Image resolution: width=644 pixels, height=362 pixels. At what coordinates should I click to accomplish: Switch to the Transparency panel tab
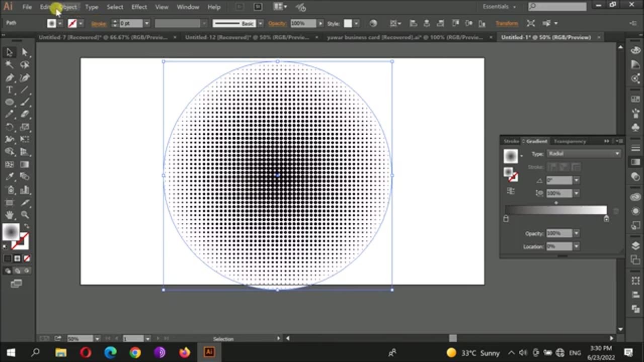[x=570, y=141]
